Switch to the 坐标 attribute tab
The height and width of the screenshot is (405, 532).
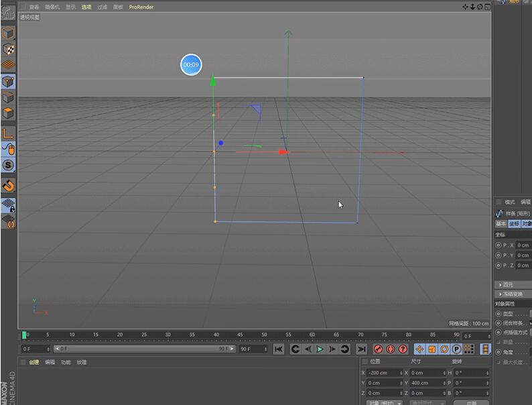point(514,223)
